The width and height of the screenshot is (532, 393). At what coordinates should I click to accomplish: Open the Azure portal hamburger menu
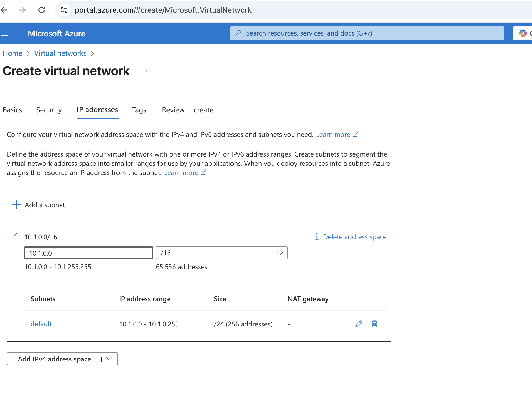pyautogui.click(x=5, y=33)
